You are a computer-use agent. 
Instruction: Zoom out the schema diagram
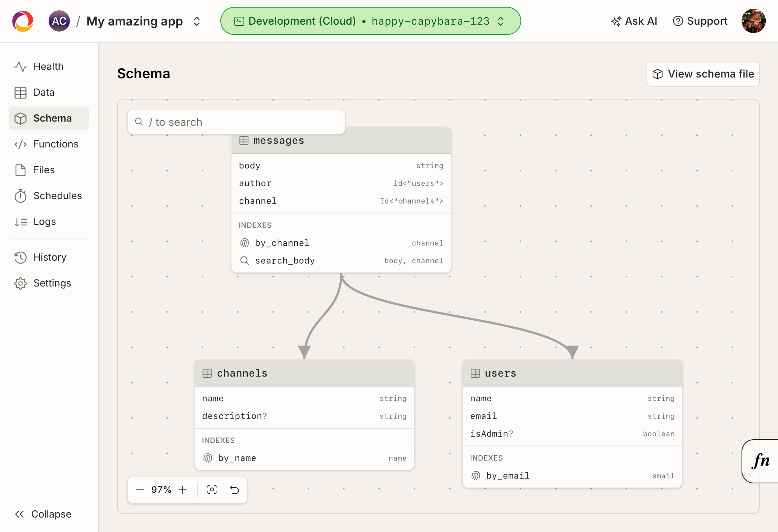pyautogui.click(x=140, y=490)
